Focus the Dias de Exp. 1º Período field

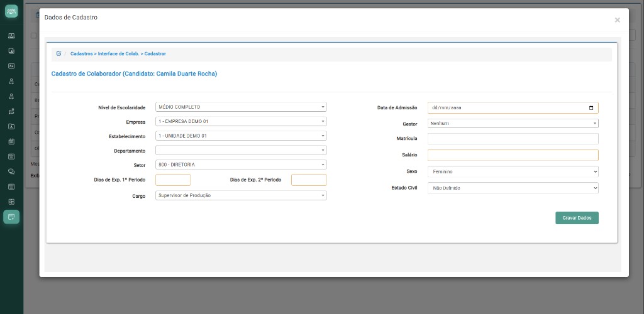click(x=173, y=180)
